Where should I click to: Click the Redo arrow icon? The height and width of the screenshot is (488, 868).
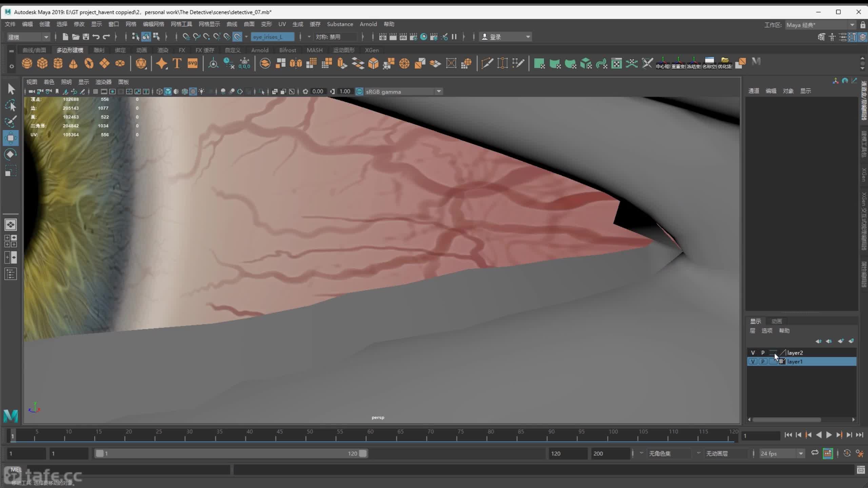106,37
